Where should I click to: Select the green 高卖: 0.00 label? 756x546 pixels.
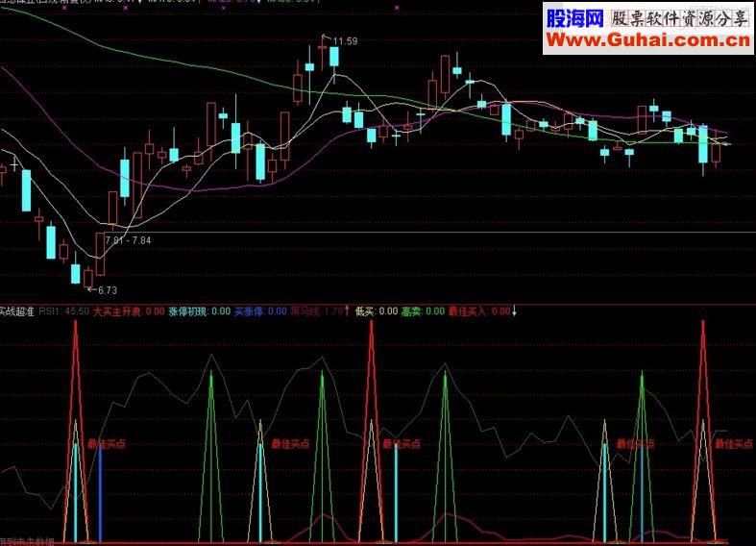tap(423, 311)
